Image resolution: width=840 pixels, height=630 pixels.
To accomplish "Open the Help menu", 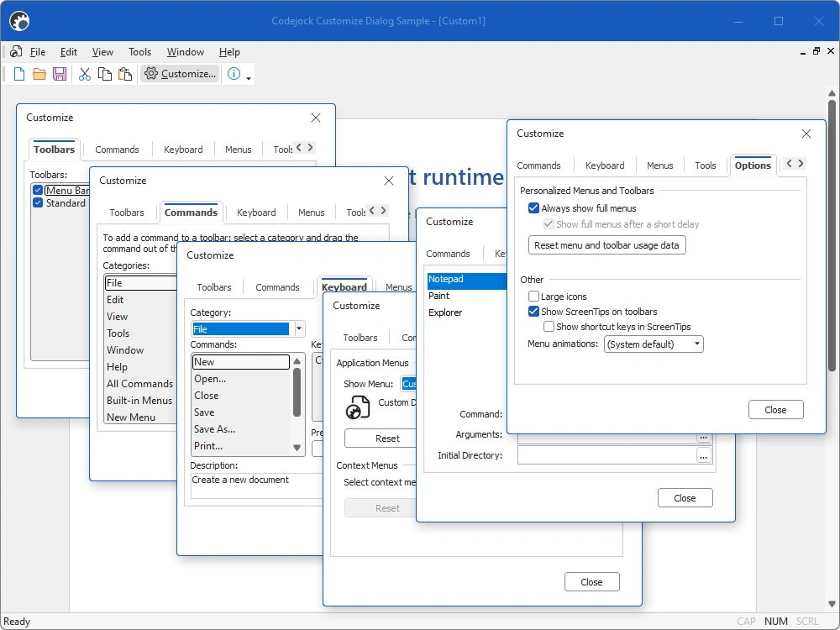I will [229, 52].
